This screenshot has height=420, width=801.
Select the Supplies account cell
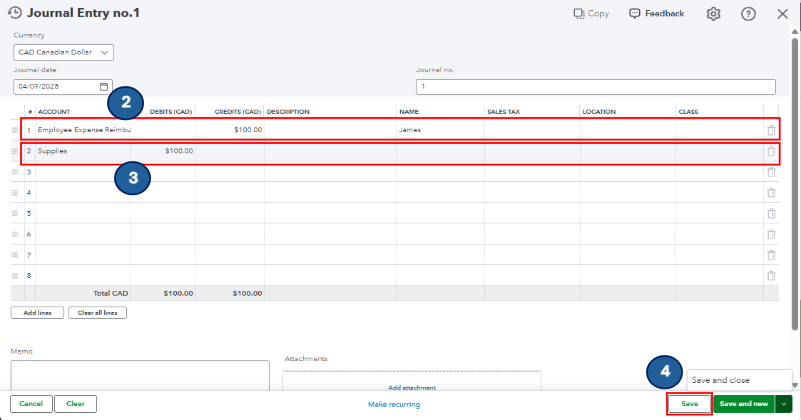point(83,151)
